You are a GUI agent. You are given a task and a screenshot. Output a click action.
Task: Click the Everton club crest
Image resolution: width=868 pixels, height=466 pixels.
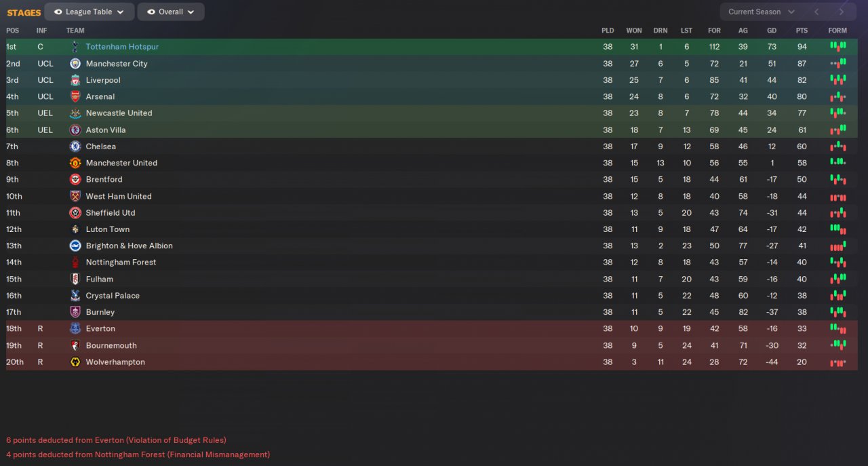75,329
